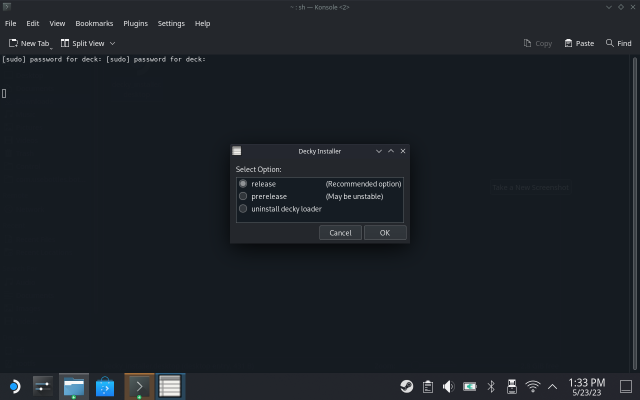The height and width of the screenshot is (400, 640).
Task: Open System Settings from taskbar
Action: (x=43, y=386)
